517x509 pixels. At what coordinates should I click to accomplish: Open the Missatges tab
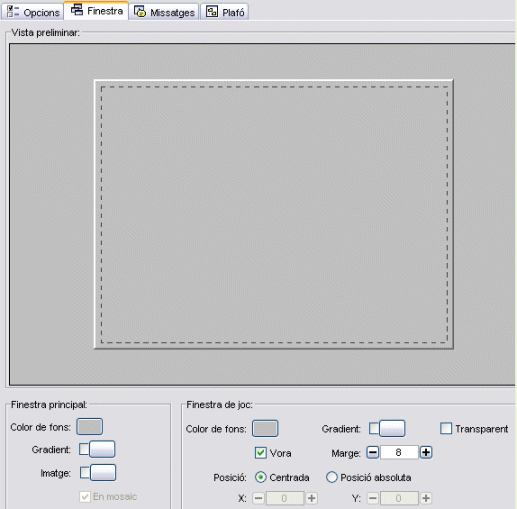(x=164, y=12)
